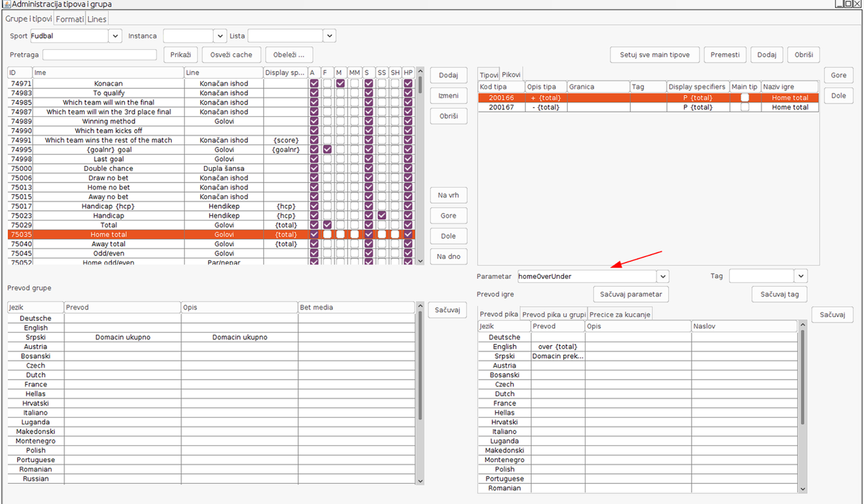
Task: Click Dole button beside Tipovi table
Action: tap(839, 96)
